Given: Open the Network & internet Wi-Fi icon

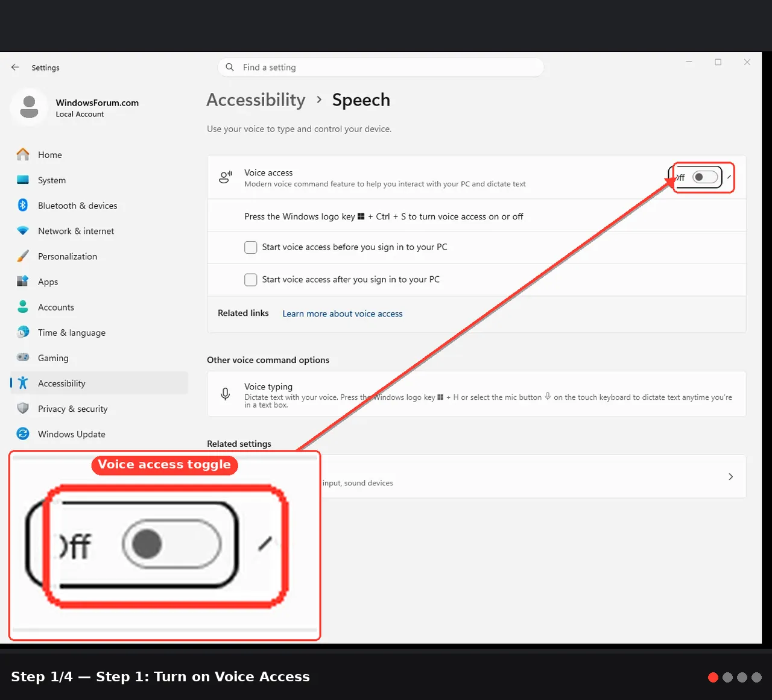Looking at the screenshot, I should pos(23,231).
